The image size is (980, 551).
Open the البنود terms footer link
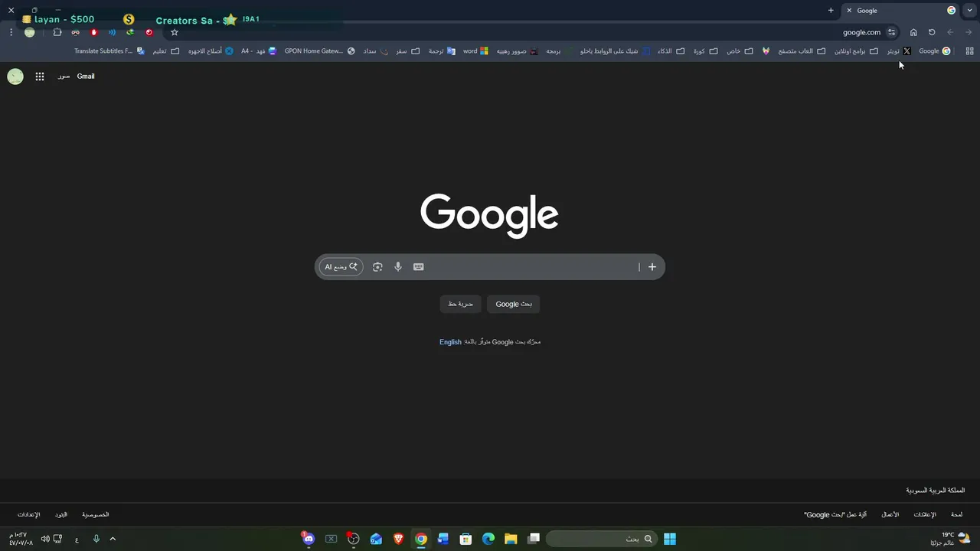click(x=61, y=515)
